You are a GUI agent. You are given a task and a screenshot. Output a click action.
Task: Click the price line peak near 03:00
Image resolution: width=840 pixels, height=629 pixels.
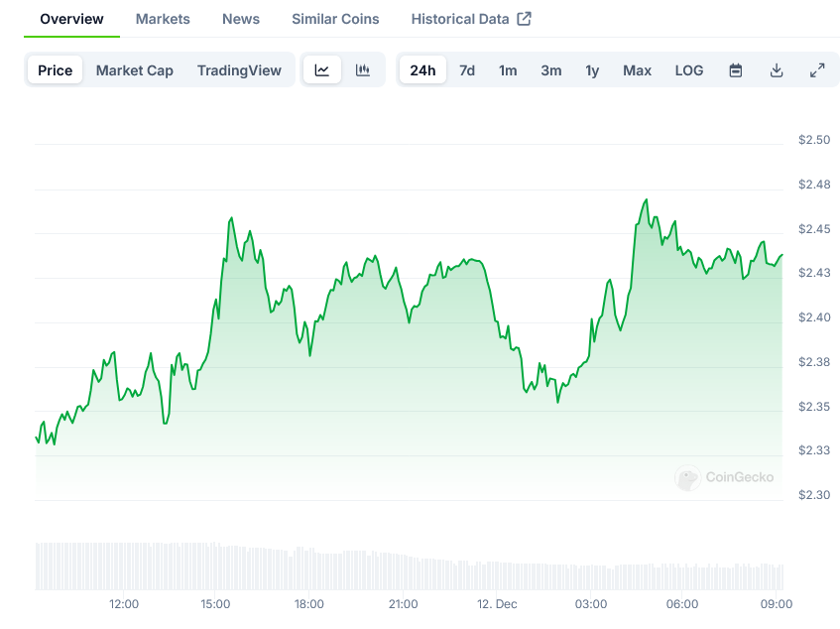647,200
